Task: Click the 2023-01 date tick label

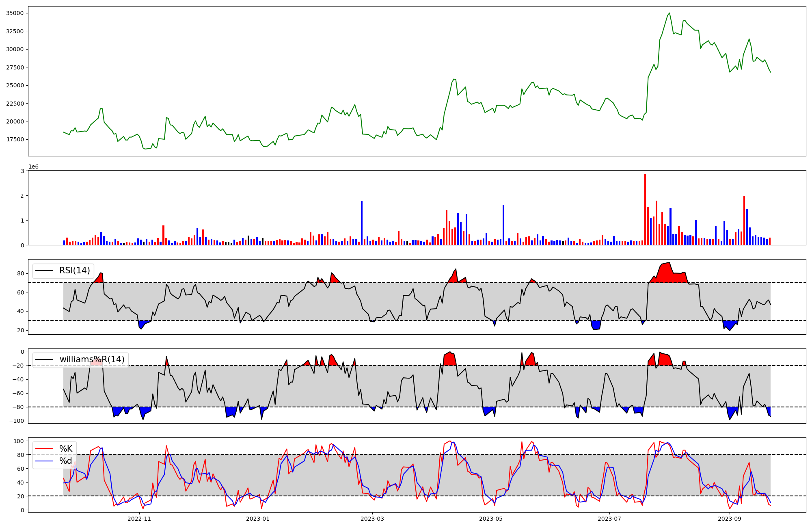Action: pyautogui.click(x=257, y=519)
